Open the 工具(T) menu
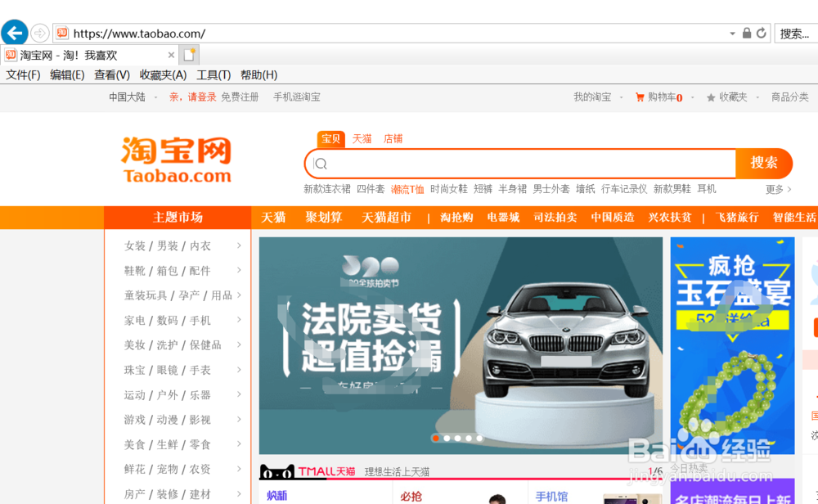 (213, 74)
